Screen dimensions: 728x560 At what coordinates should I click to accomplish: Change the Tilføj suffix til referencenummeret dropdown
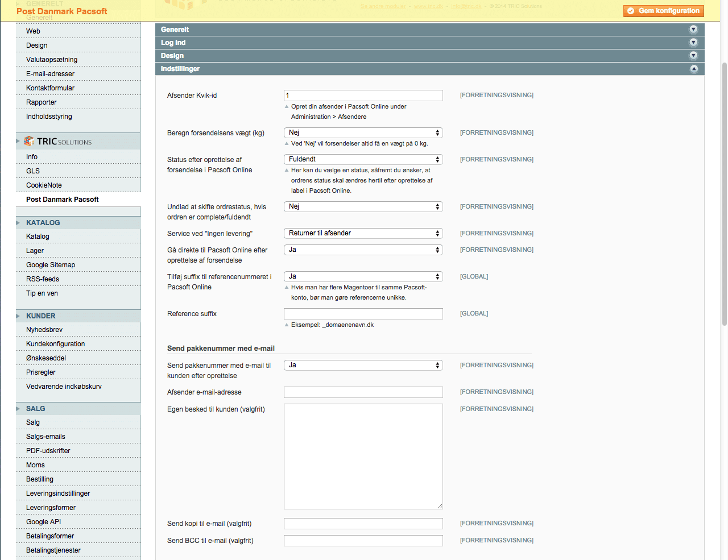coord(363,277)
